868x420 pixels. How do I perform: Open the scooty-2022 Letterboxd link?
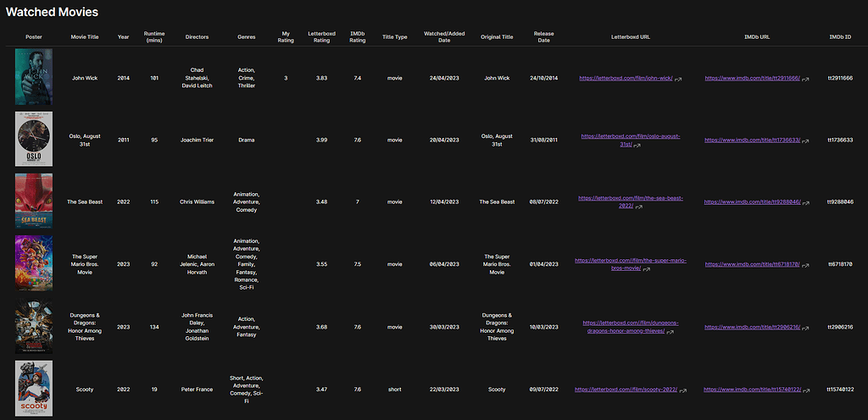pos(626,390)
